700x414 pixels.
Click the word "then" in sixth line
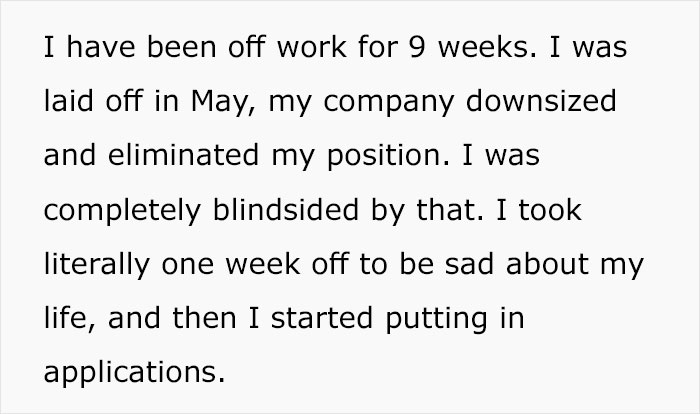tap(204, 318)
